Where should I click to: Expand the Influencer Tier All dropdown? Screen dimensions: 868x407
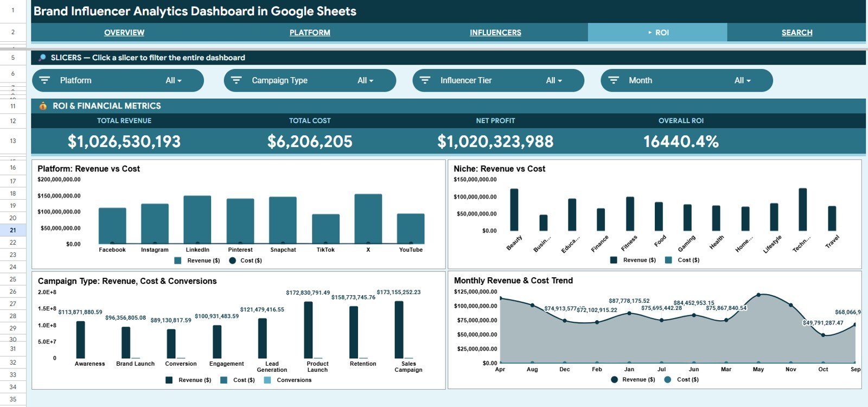[554, 80]
